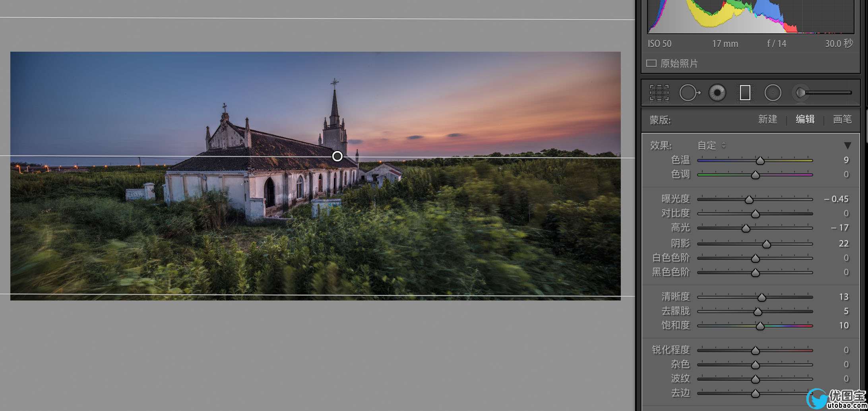The height and width of the screenshot is (411, 868).
Task: Click the 色温 value 9
Action: [x=846, y=160]
